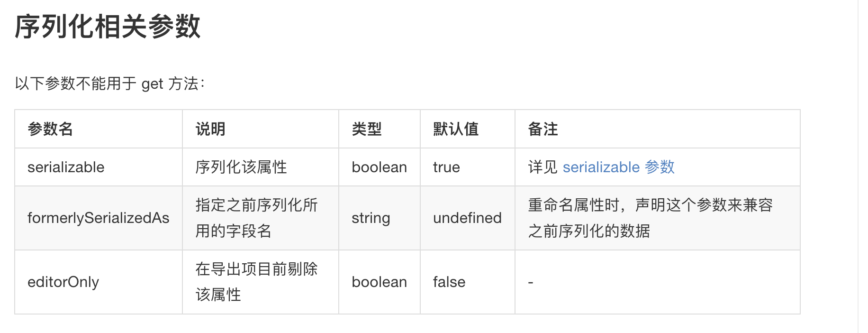Image resolution: width=868 pixels, height=333 pixels.
Task: Click the "序列化相关参数" heading
Action: point(108,27)
